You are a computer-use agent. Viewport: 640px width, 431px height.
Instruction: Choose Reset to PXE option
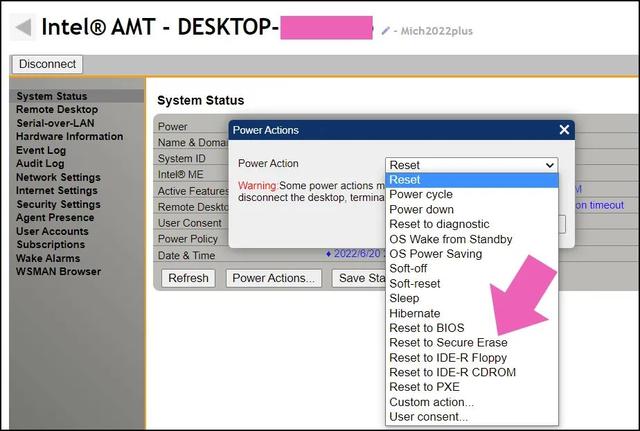tap(472, 387)
